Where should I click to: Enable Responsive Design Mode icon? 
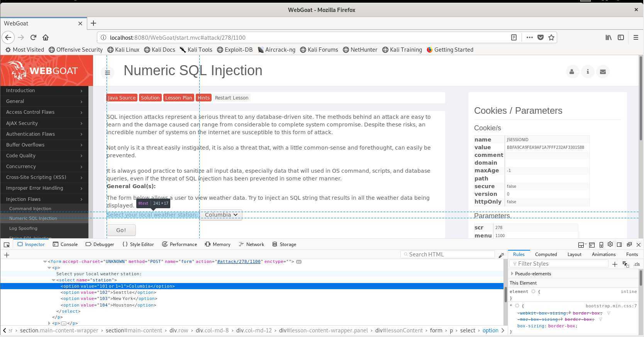click(601, 245)
